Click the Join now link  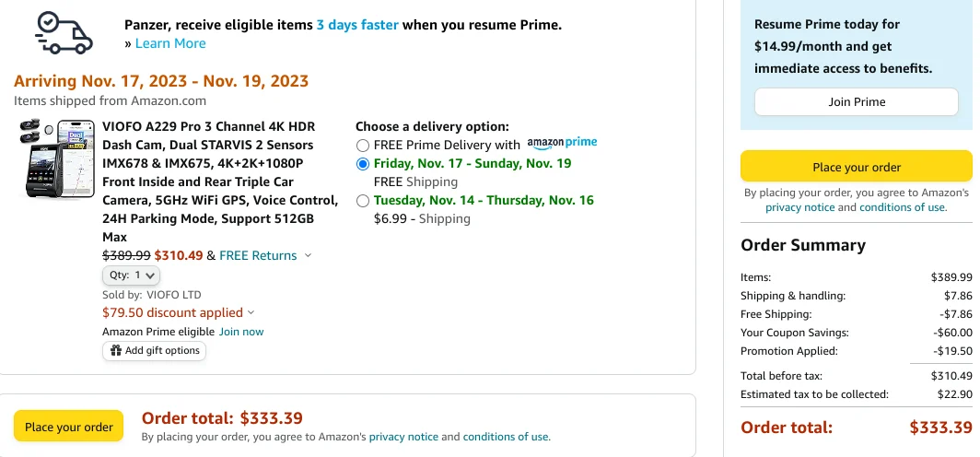(241, 332)
